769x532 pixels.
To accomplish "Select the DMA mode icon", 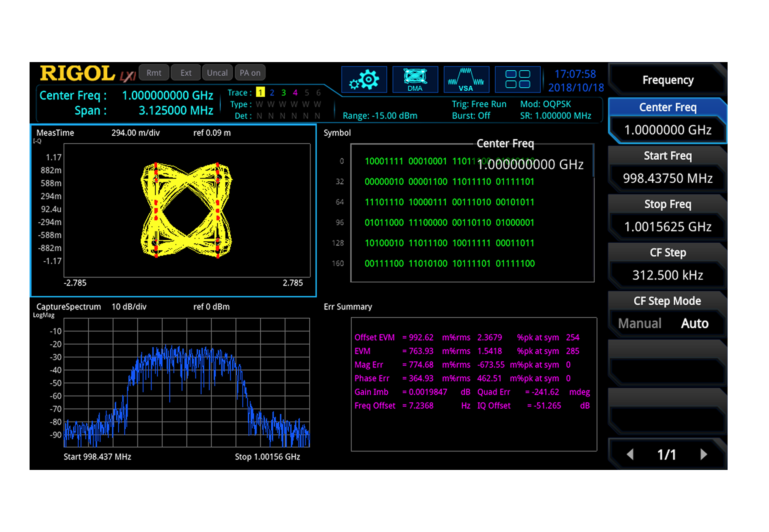I will coord(415,79).
